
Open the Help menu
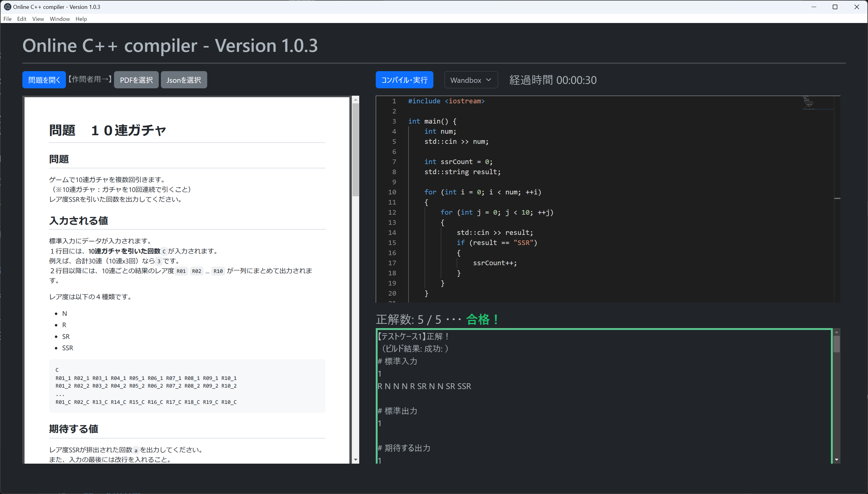click(x=81, y=19)
